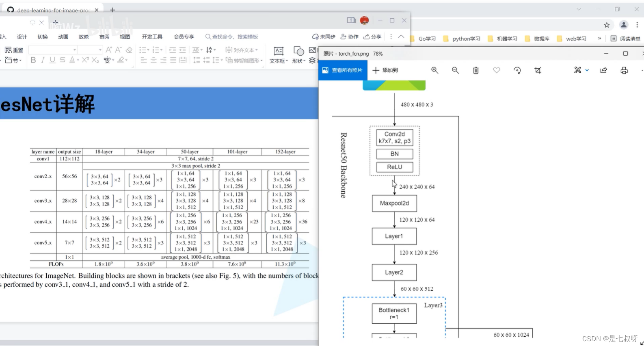Open the 切换 ribbon tab
This screenshot has width=644, height=346.
point(43,37)
